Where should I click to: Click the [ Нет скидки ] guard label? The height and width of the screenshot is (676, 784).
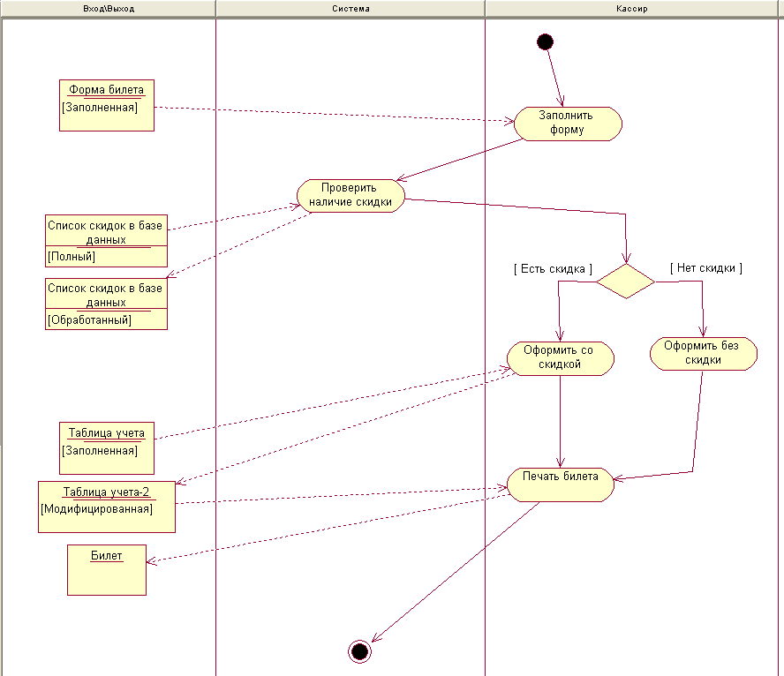[706, 267]
